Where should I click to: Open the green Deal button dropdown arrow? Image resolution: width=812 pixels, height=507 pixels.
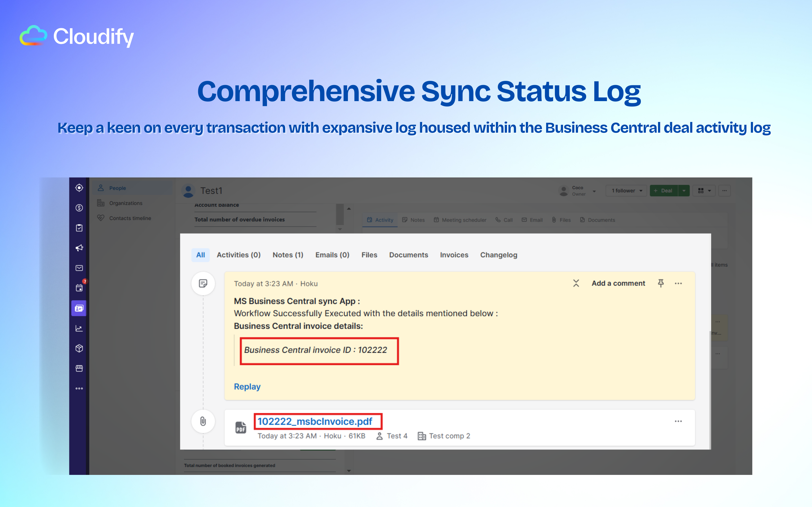tap(683, 190)
